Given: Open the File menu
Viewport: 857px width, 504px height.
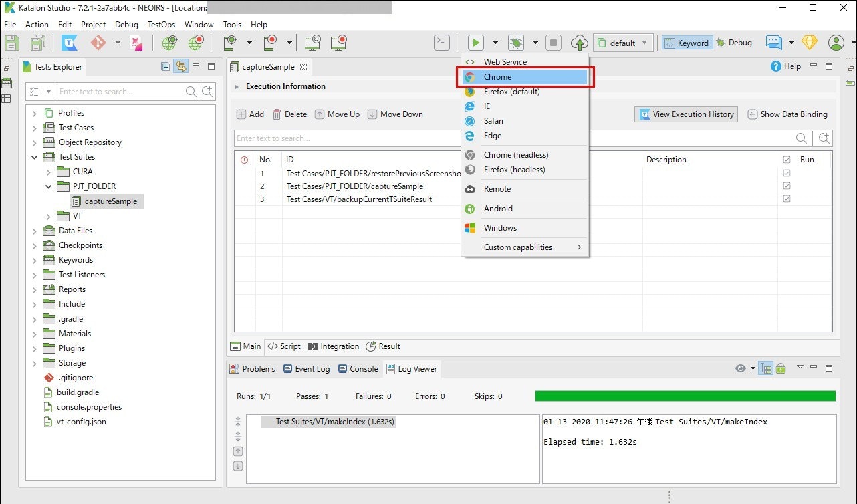Looking at the screenshot, I should point(10,25).
